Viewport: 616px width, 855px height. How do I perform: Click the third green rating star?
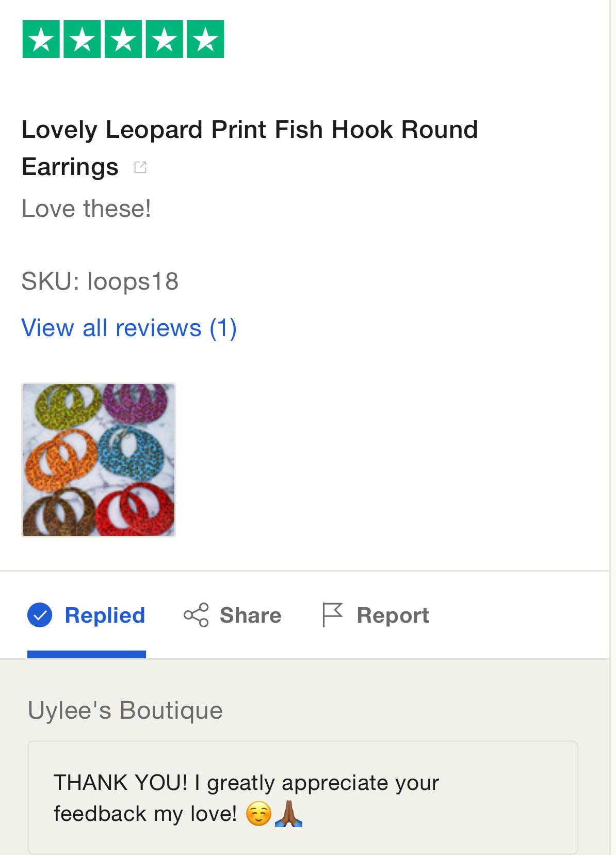pyautogui.click(x=123, y=39)
